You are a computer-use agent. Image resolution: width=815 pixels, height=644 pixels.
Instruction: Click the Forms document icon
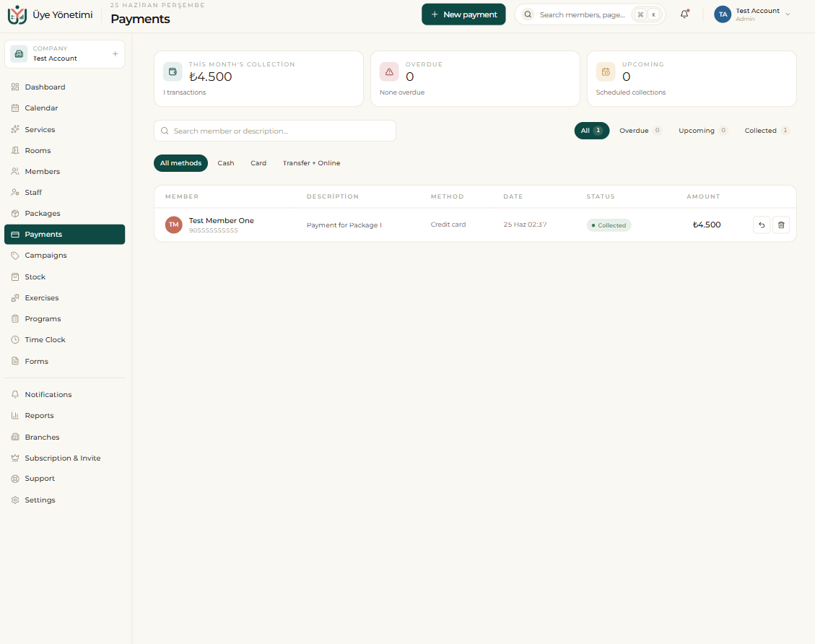coord(15,361)
